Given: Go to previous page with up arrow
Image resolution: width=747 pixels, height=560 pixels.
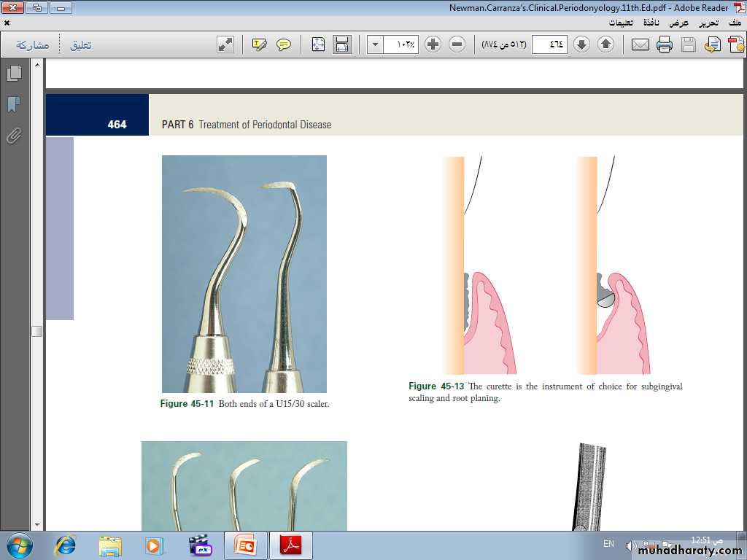Looking at the screenshot, I should pos(605,44).
